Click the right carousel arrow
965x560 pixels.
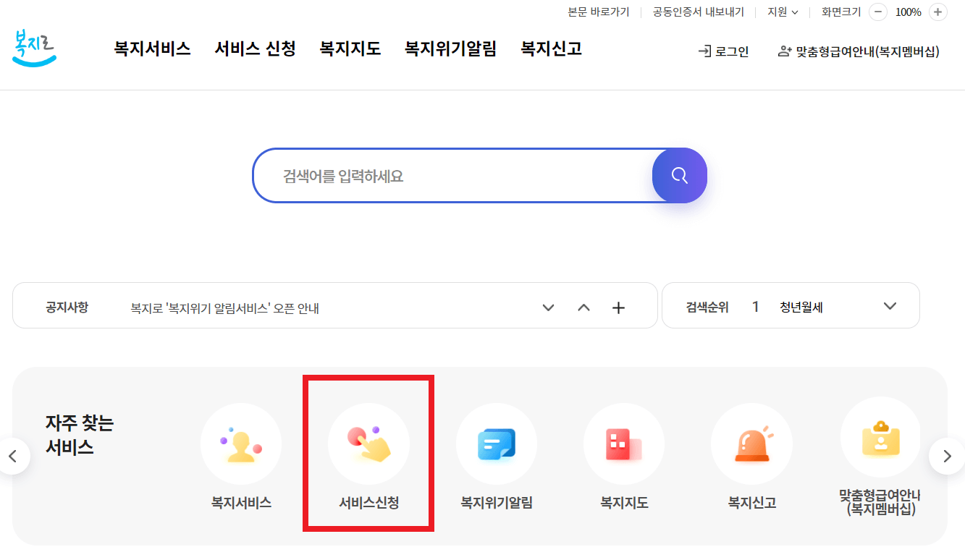click(x=946, y=456)
